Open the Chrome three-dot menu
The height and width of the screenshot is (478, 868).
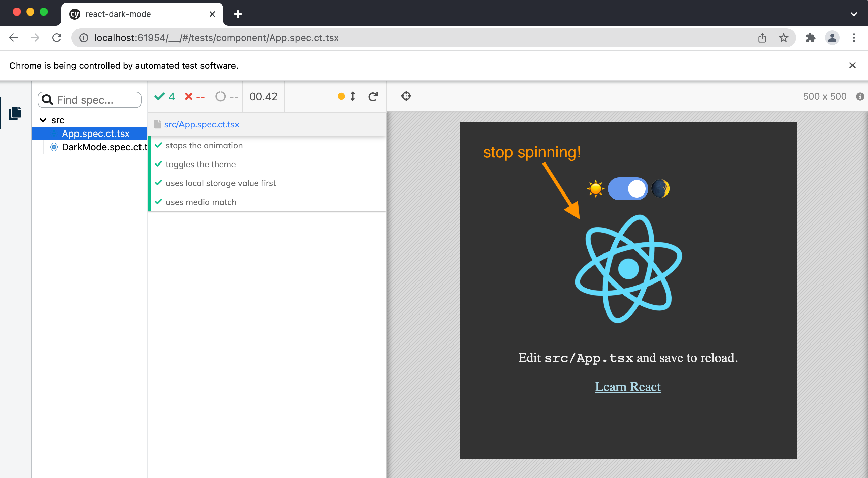coord(854,38)
